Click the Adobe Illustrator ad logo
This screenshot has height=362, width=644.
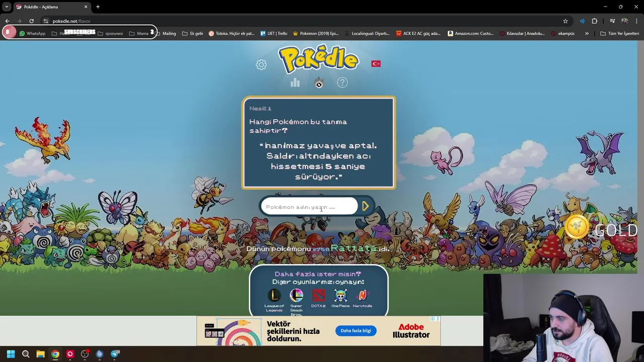411,331
